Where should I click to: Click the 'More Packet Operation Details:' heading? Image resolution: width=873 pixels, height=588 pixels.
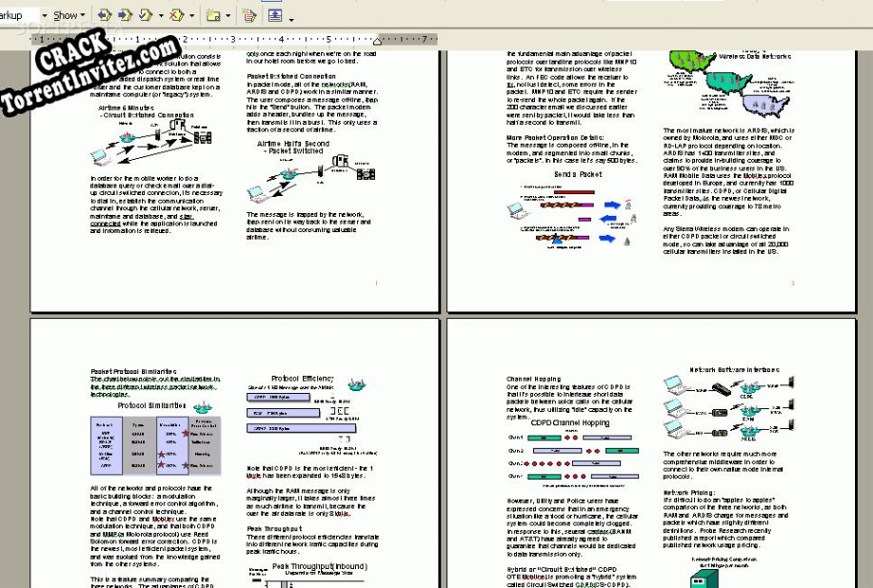pos(554,137)
